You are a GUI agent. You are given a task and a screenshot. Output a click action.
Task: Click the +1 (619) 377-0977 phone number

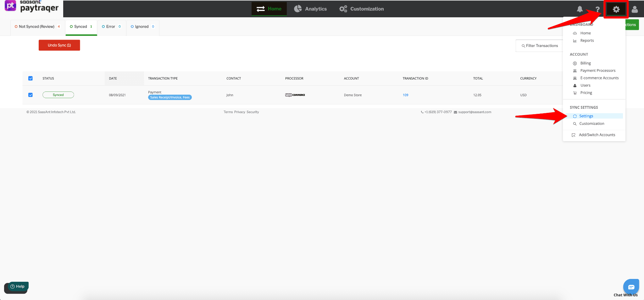pyautogui.click(x=438, y=112)
